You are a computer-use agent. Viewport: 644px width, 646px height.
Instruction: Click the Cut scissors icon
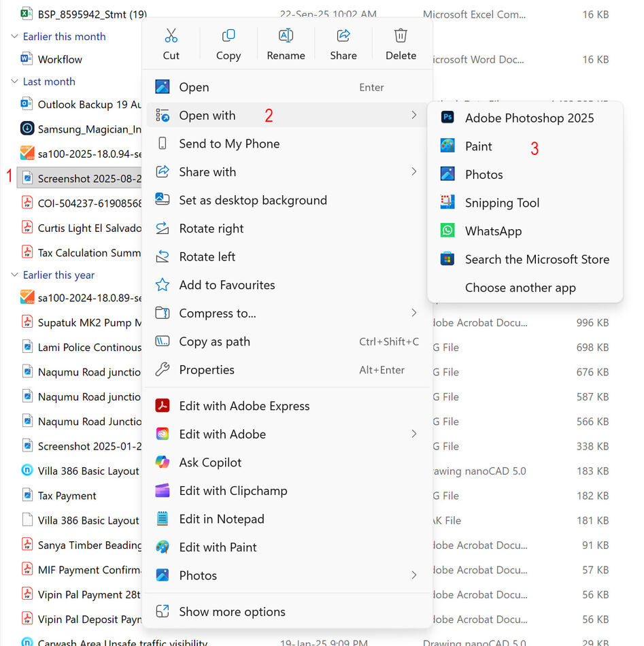[x=171, y=35]
